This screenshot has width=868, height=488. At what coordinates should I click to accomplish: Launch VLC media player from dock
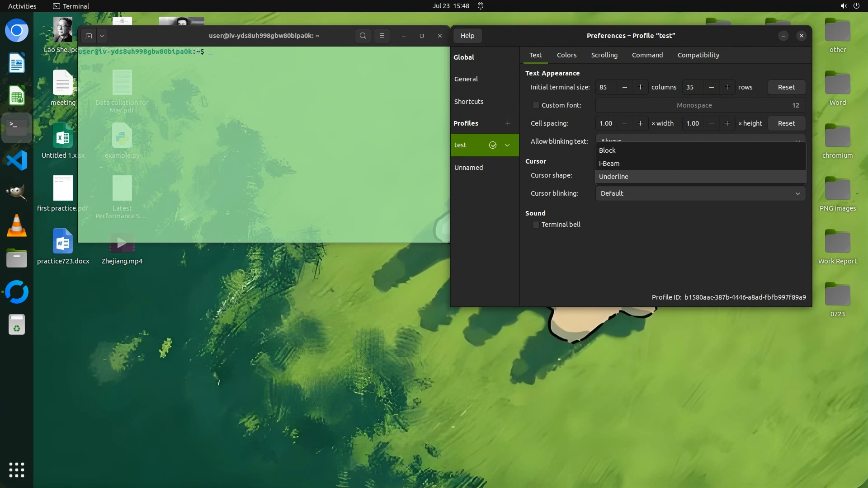[17, 226]
